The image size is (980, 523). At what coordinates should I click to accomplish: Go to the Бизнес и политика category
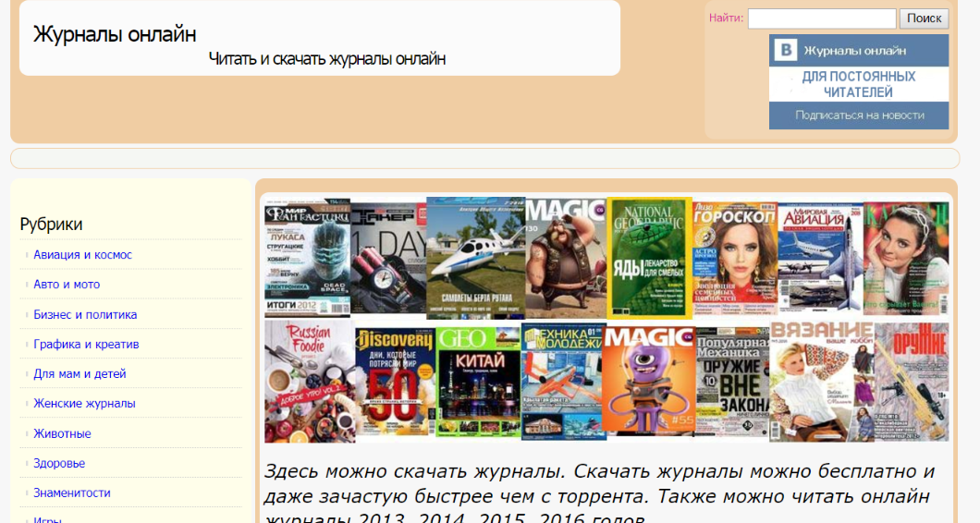85,315
